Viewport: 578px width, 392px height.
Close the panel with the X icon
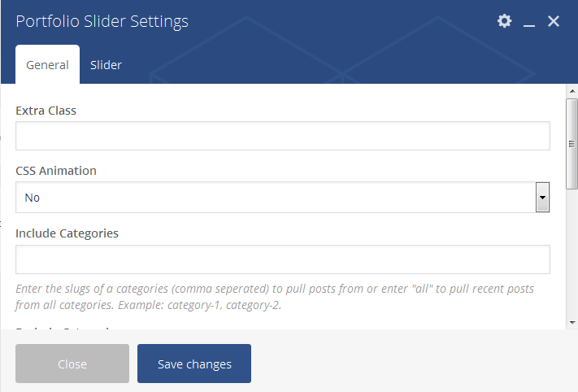point(554,21)
